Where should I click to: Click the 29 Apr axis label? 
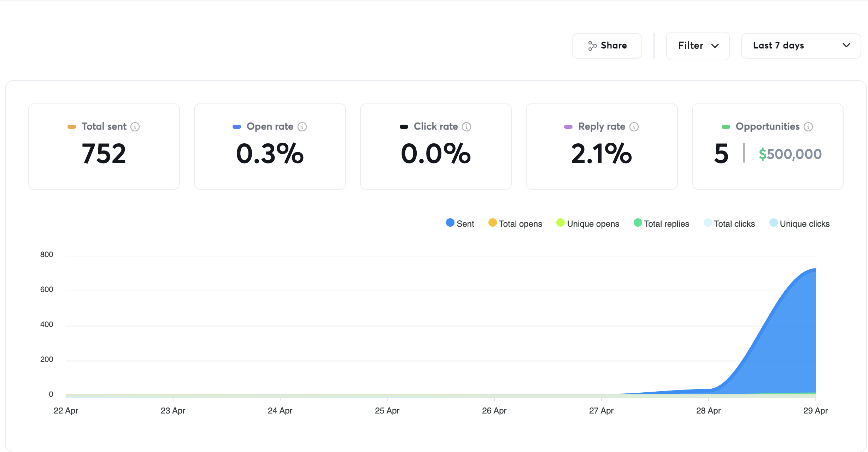pos(815,411)
